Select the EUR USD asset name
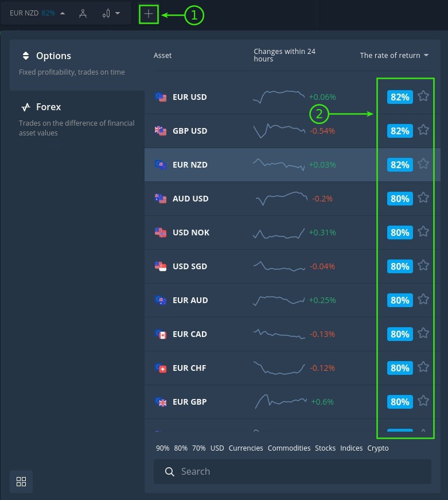The width and height of the screenshot is (448, 500). (x=190, y=97)
